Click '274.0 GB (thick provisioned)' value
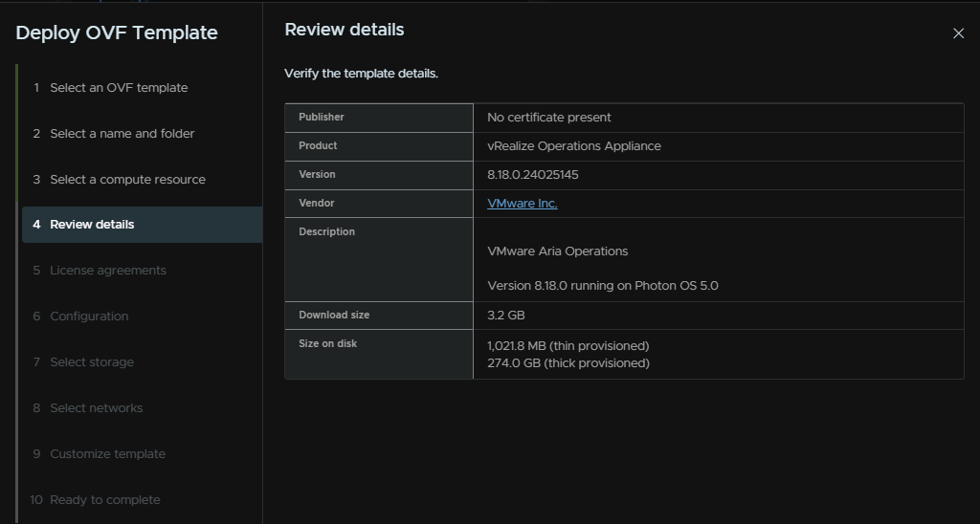The height and width of the screenshot is (524, 980). [568, 362]
